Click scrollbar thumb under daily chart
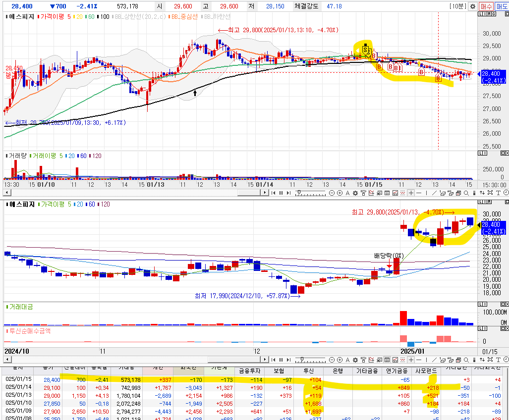The image size is (509, 420). coord(235,360)
